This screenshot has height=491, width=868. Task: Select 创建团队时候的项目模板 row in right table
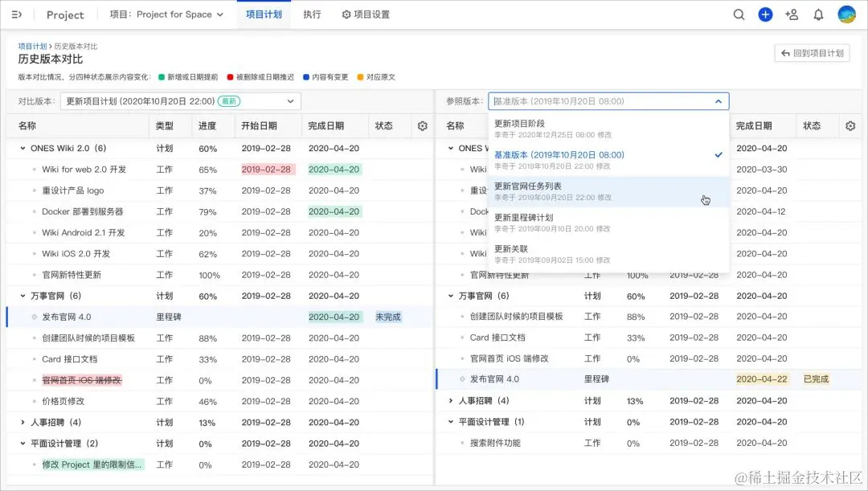pyautogui.click(x=649, y=317)
